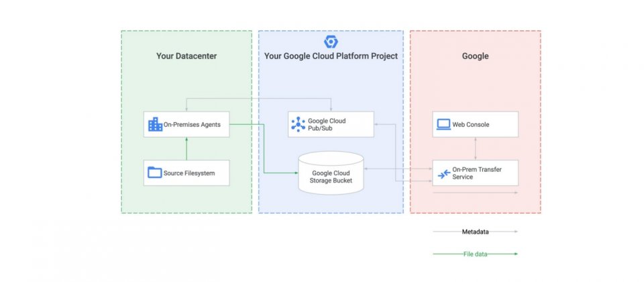Select the On-Premises Agents box label
Screen dimensions: 644x282
(x=193, y=124)
